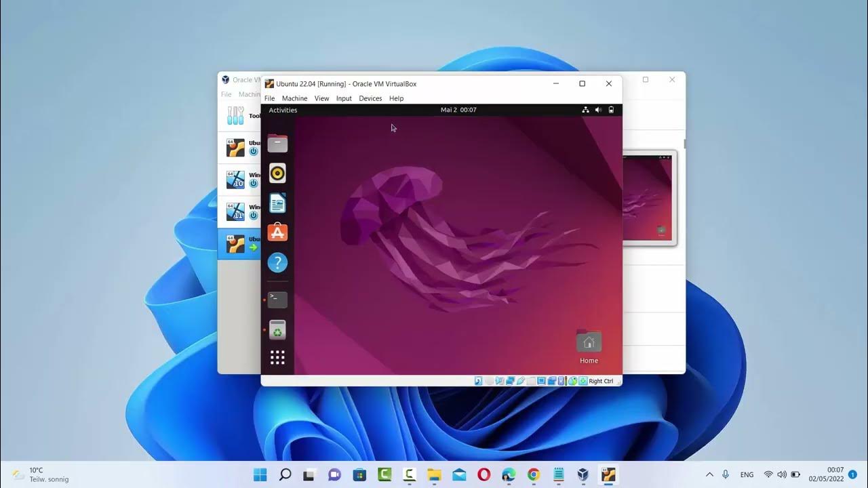The width and height of the screenshot is (868, 488).
Task: Click the volume icon in Ubuntu top bar
Action: 598,110
